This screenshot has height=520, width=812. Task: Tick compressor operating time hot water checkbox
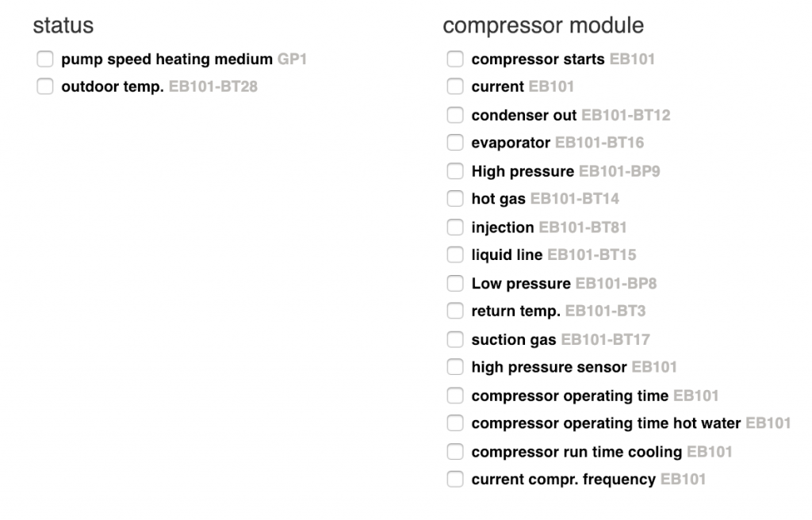[455, 424]
